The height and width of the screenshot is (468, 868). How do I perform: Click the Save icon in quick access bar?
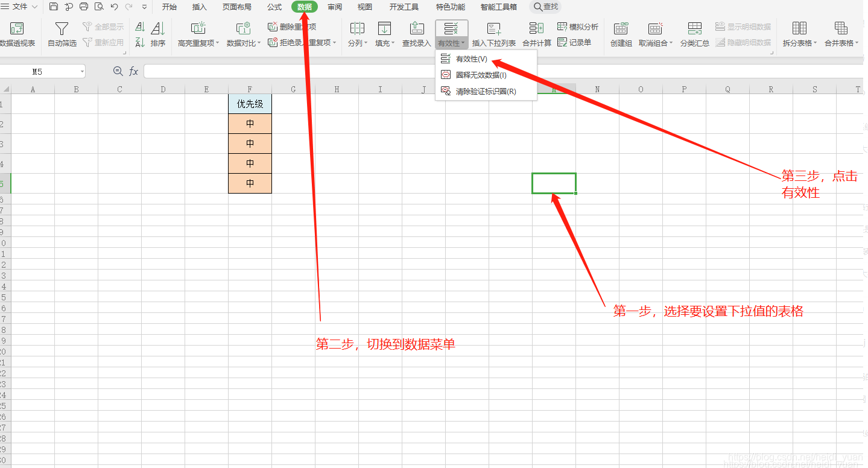tap(54, 7)
